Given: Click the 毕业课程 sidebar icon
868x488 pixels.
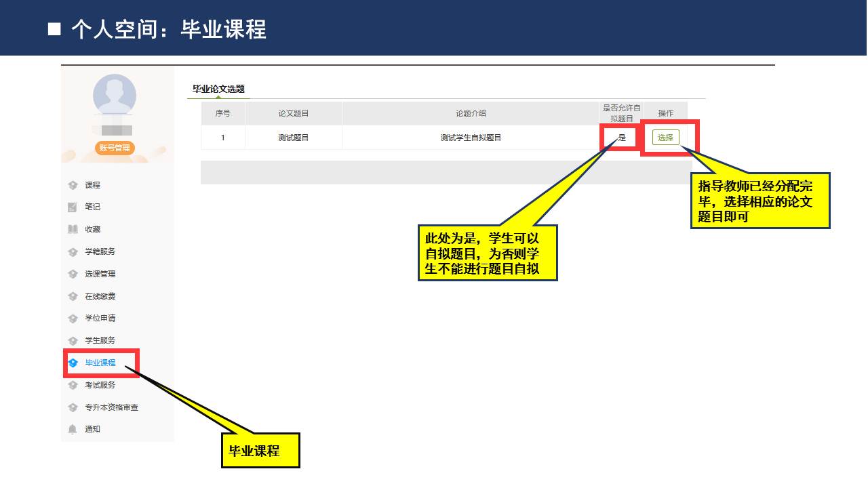Looking at the screenshot, I should 73,363.
